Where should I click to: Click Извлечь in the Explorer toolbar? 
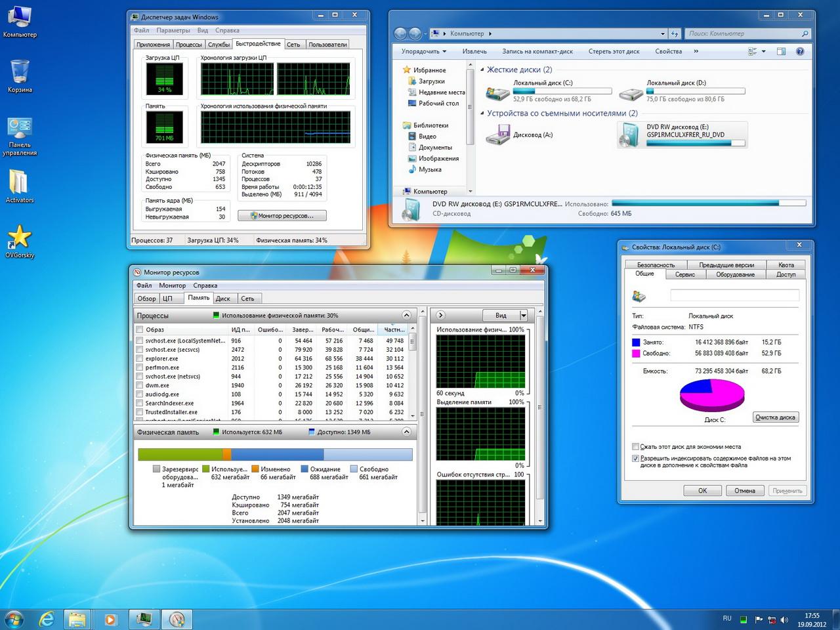pyautogui.click(x=474, y=51)
